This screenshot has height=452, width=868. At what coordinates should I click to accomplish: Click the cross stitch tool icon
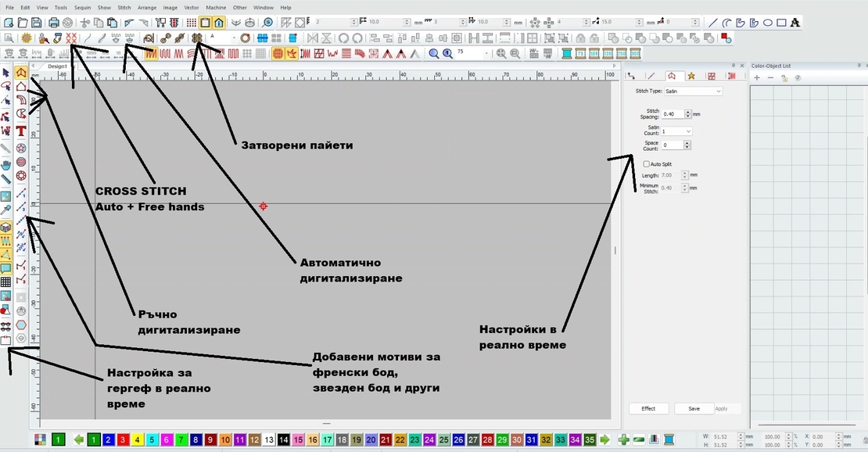point(70,38)
